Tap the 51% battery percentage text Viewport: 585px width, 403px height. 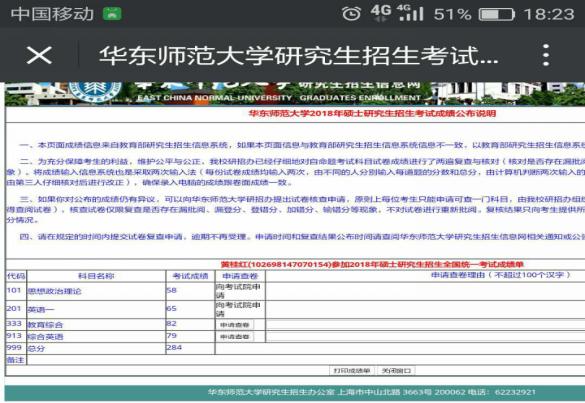click(452, 15)
